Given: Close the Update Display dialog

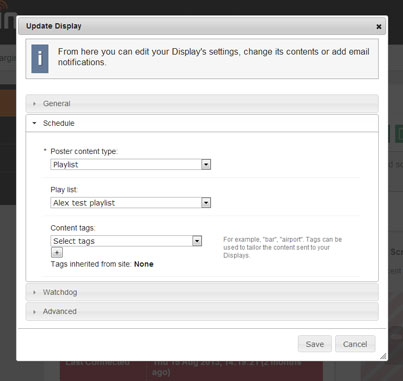Looking at the screenshot, I should click(379, 27).
